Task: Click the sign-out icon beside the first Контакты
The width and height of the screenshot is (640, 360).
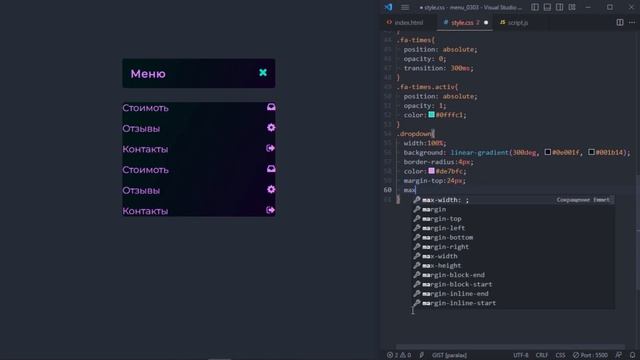Action: (x=271, y=148)
